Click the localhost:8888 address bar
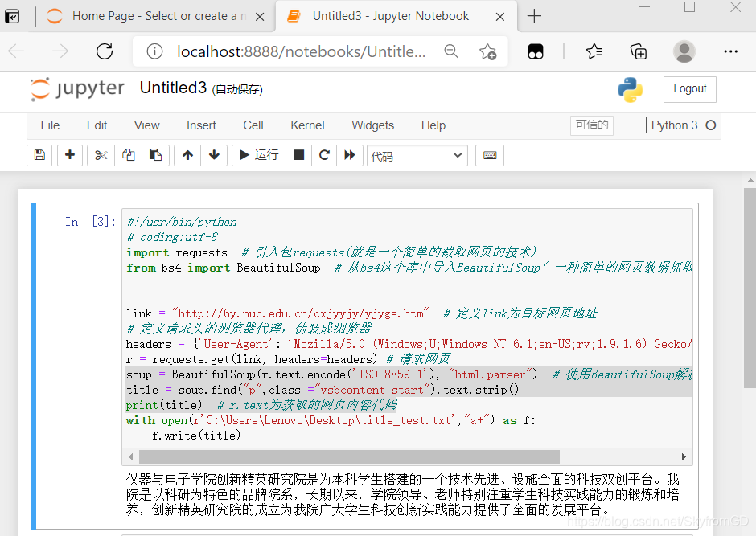Image resolution: width=756 pixels, height=536 pixels. [302, 51]
